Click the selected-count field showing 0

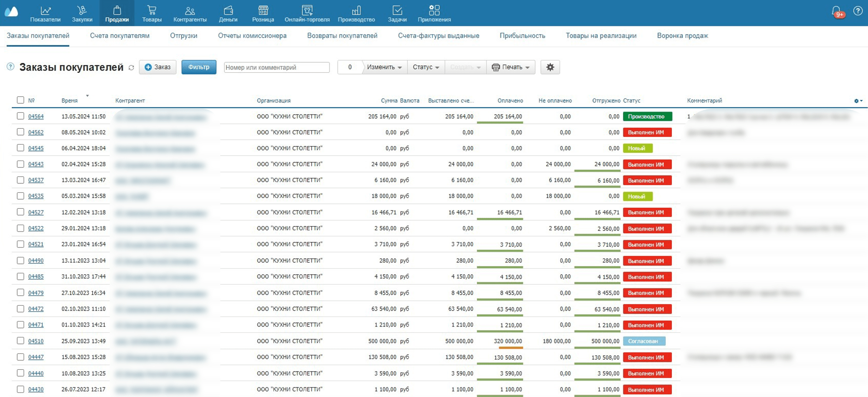tap(350, 67)
